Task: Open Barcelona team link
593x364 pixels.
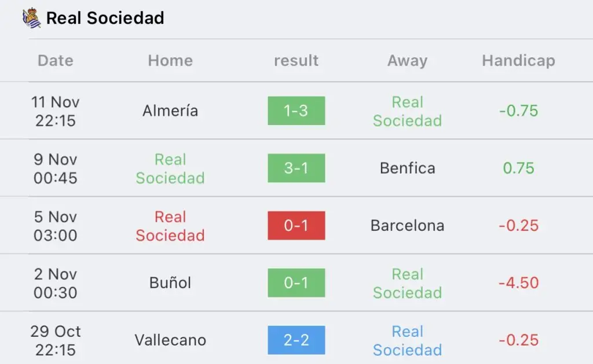Action: (407, 226)
